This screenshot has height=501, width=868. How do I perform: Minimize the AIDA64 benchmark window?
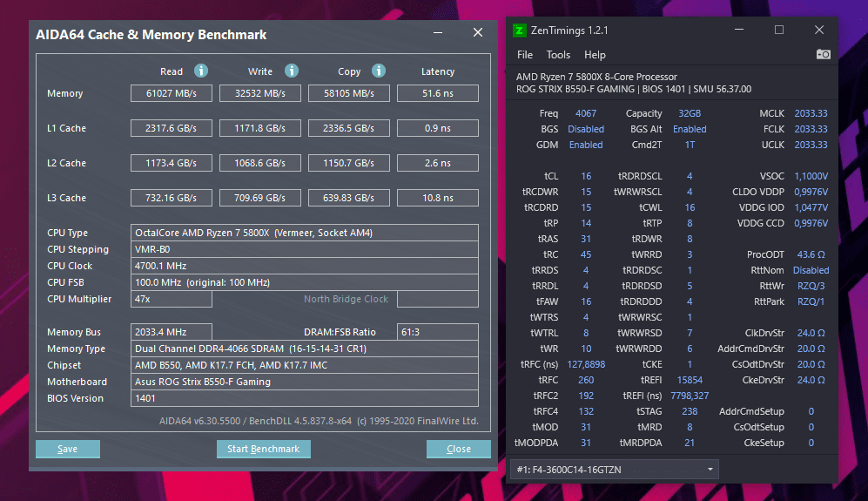(438, 33)
